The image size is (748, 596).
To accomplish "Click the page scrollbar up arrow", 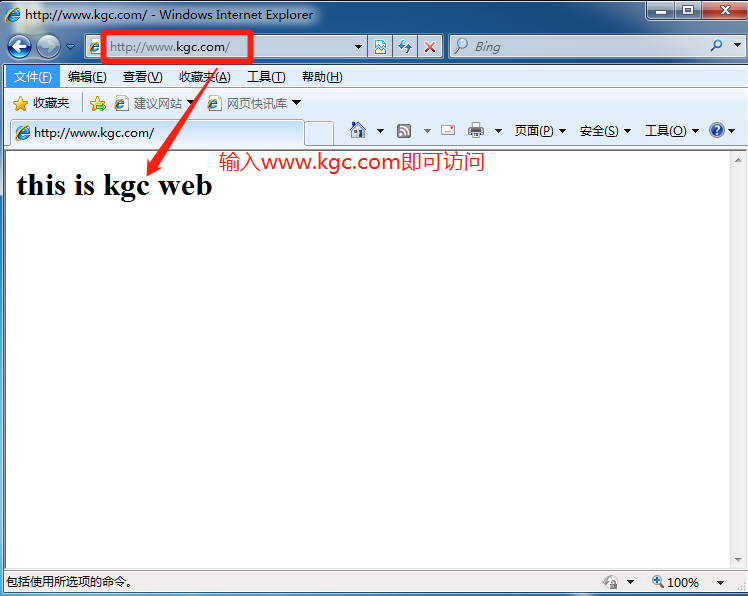I will pos(738,160).
